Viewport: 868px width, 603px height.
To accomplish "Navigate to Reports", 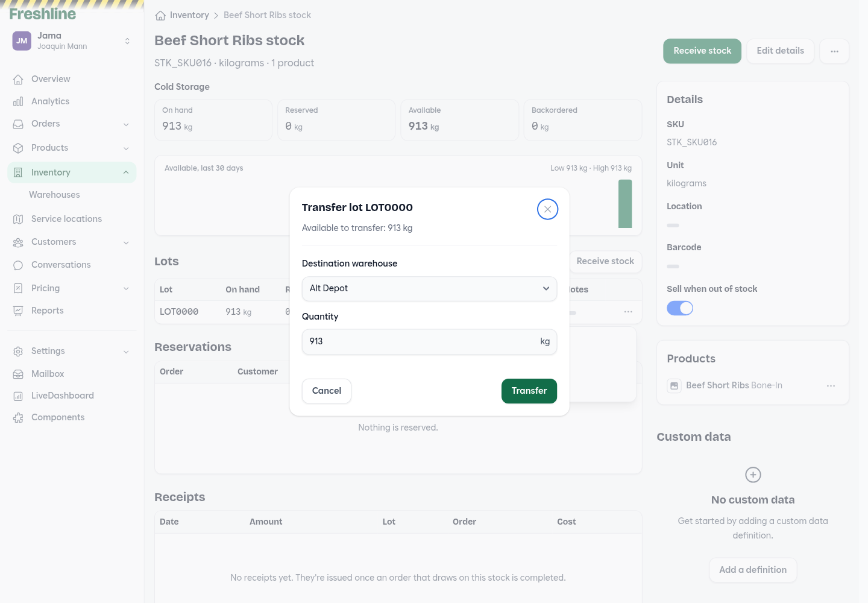I will [x=48, y=311].
